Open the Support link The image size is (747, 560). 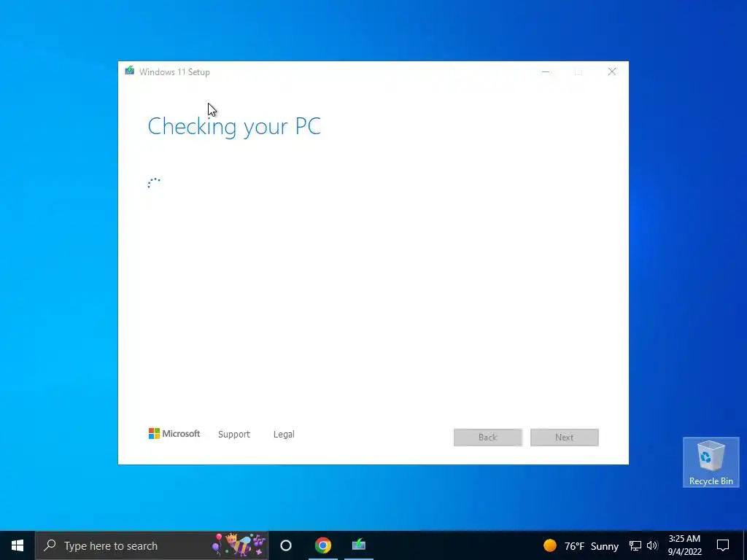[x=234, y=435]
